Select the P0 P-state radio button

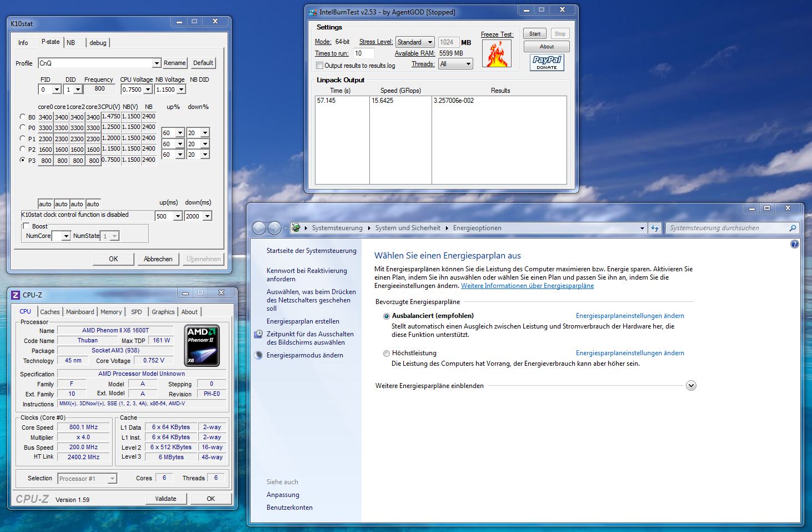coord(22,127)
